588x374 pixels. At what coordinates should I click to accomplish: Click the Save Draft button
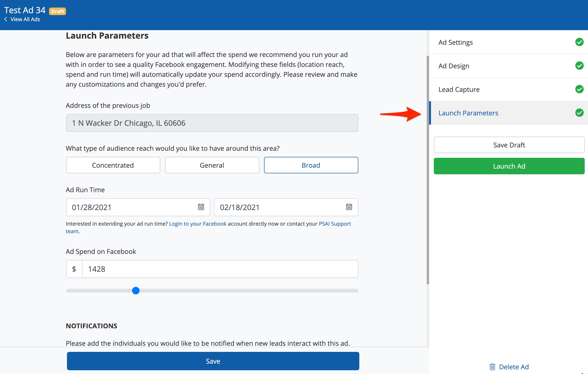509,145
